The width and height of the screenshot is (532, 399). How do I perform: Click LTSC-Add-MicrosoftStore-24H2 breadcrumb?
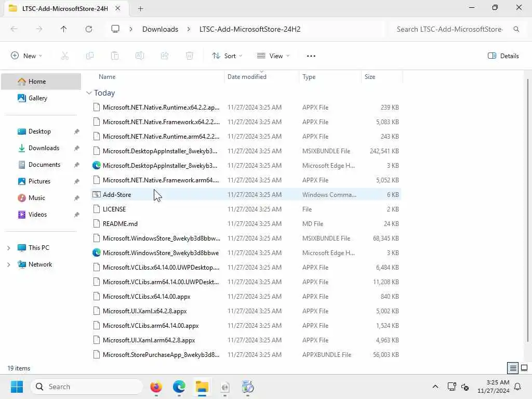pyautogui.click(x=250, y=29)
